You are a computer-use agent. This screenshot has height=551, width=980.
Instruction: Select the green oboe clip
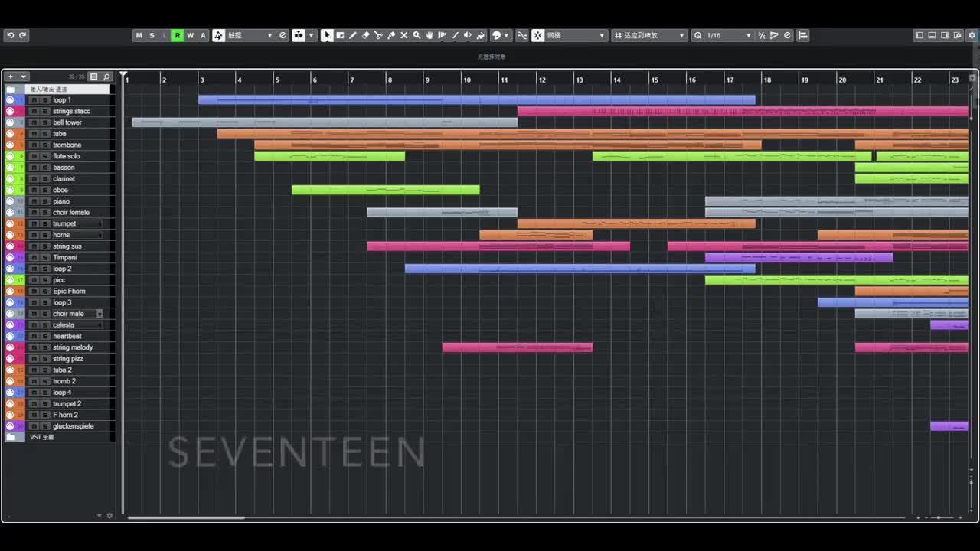pyautogui.click(x=386, y=190)
